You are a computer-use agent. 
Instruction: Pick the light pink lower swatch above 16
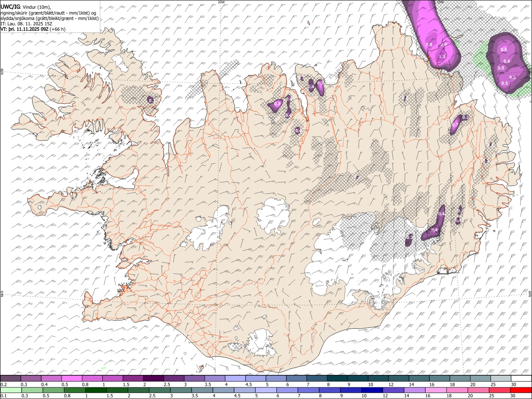[x=436, y=390]
